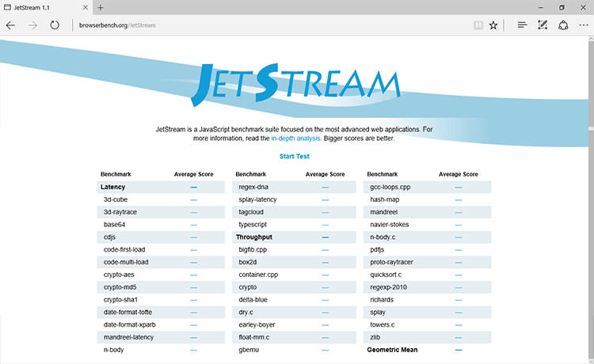Click gcc-loops.cpp benchmark
594x364 pixels.
coord(390,187)
